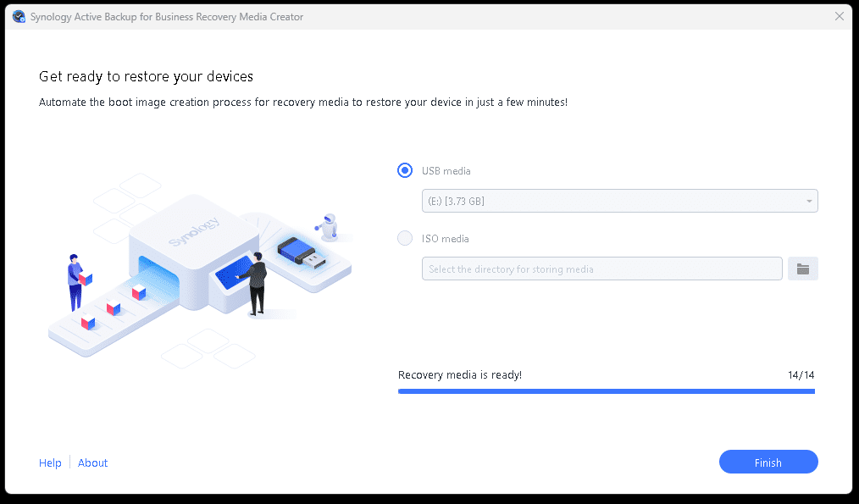This screenshot has height=504, width=859.
Task: Click the 'Recovery media is ready!' status text
Action: click(x=460, y=375)
